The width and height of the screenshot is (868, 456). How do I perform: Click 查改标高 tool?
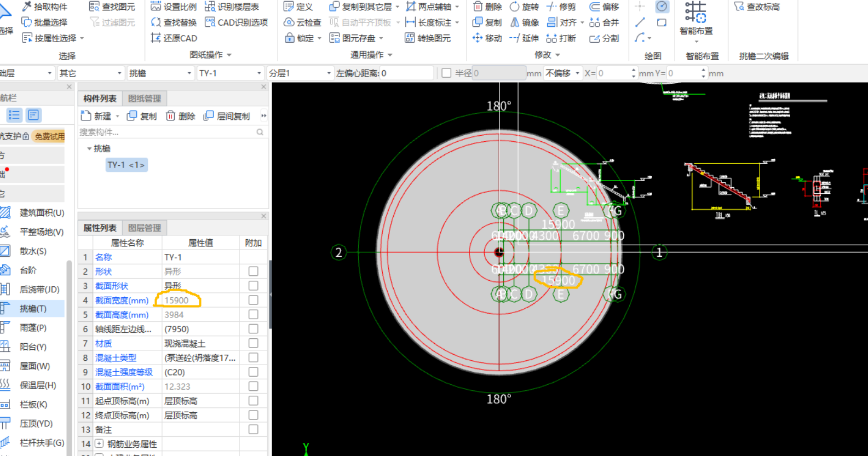(x=757, y=7)
